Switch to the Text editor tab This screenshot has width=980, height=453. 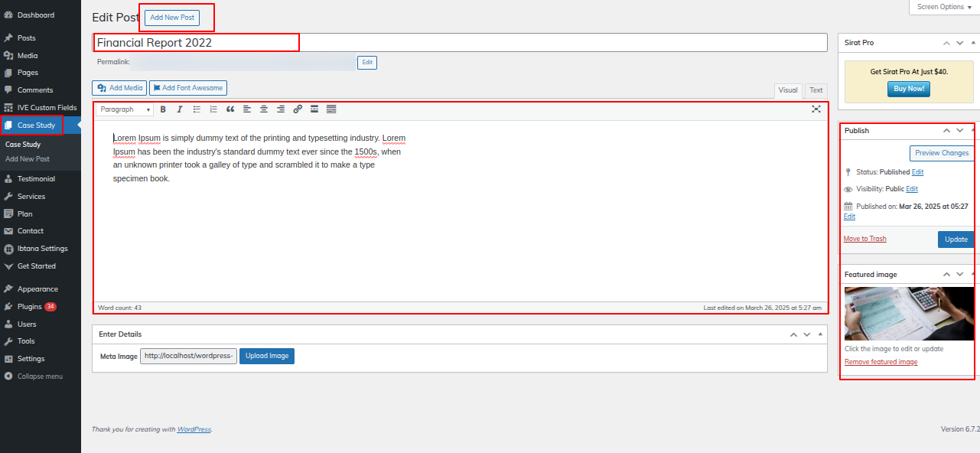pos(816,90)
